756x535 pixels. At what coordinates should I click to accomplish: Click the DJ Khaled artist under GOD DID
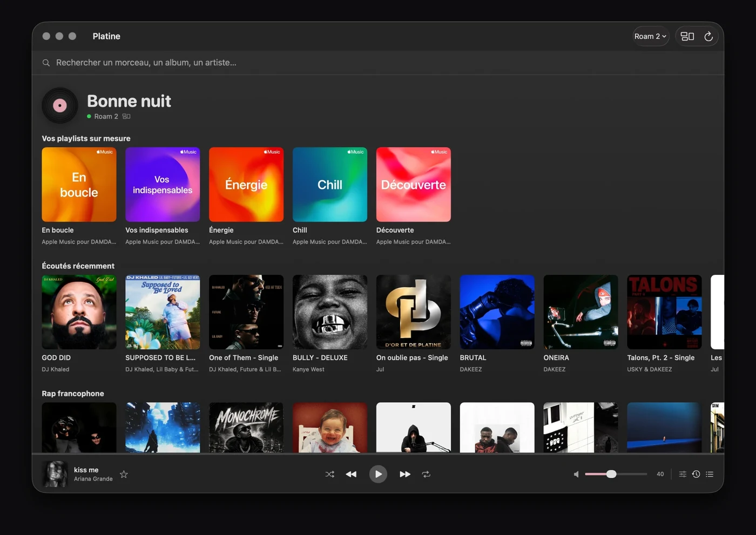point(56,369)
